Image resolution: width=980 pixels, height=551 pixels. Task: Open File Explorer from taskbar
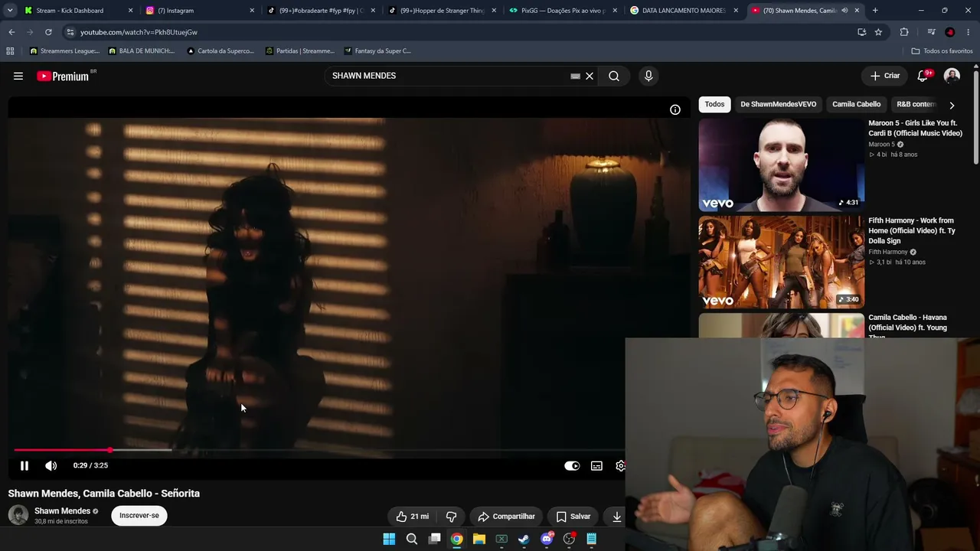pos(479,539)
